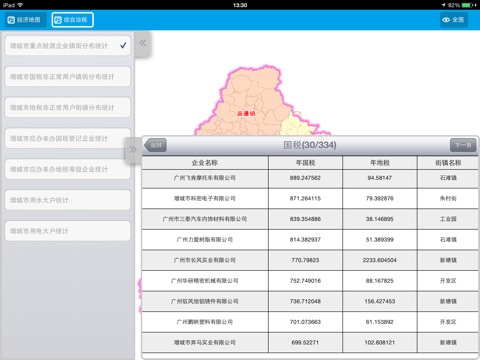The width and height of the screenshot is (480, 360).
Task: Click the 国税(30/334) table title
Action: coord(310,145)
